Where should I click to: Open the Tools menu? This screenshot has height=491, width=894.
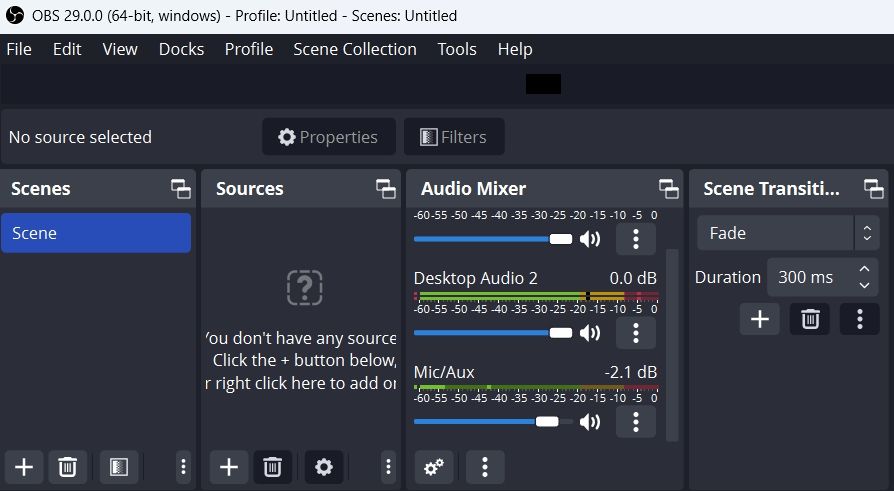(457, 50)
